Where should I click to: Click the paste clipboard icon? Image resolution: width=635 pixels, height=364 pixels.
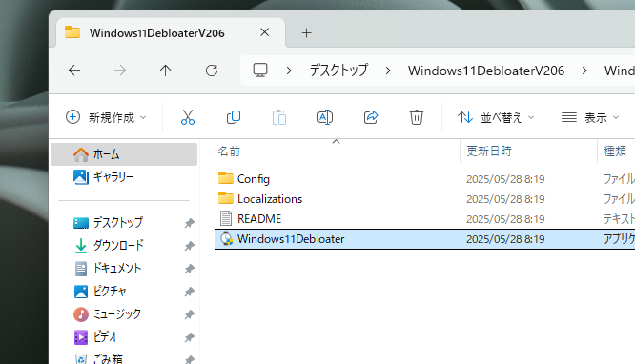tap(279, 117)
